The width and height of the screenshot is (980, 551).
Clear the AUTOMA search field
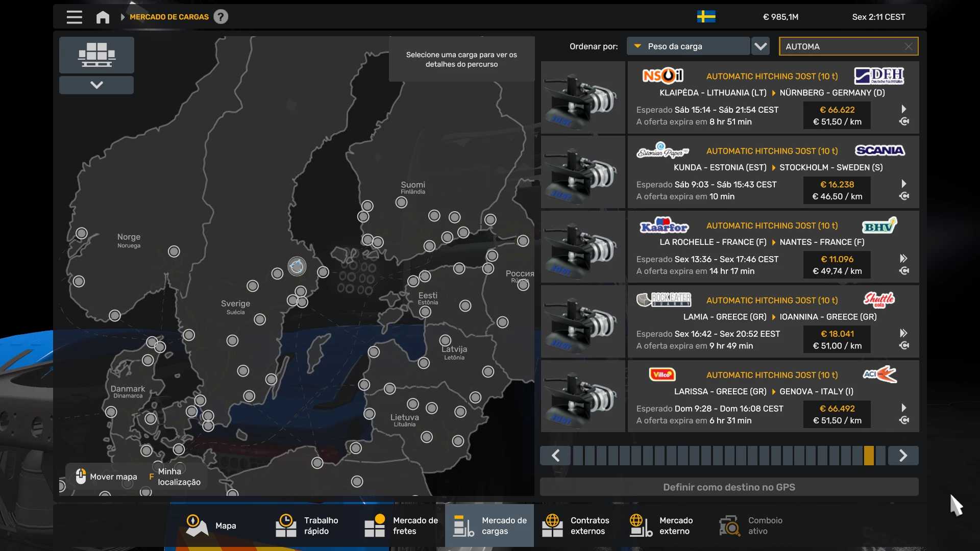(x=909, y=46)
